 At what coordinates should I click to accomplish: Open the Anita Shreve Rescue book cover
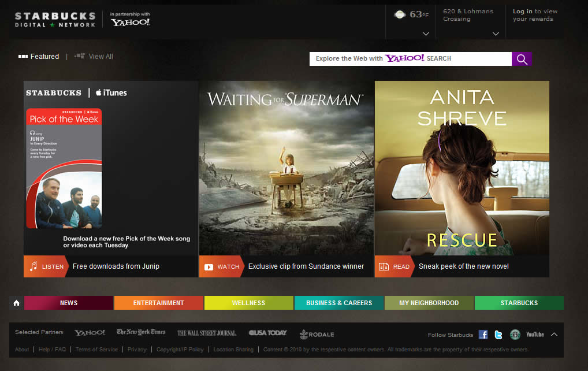pyautogui.click(x=462, y=168)
